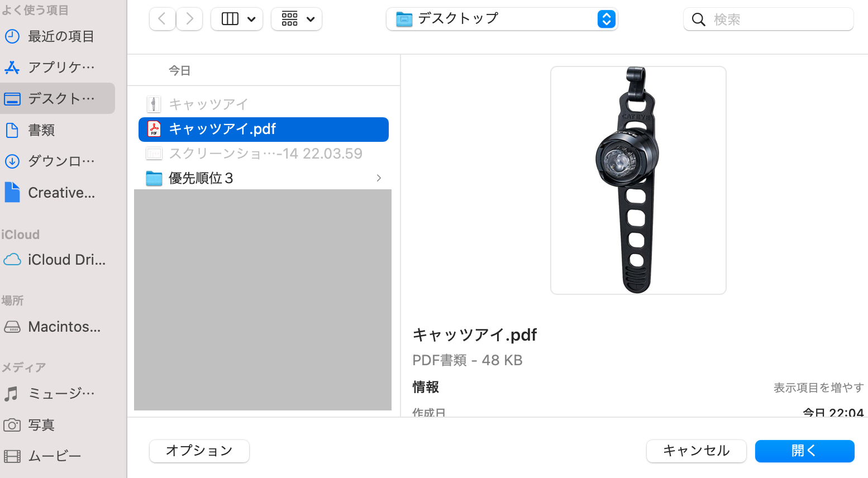Expand the 優先順位3 folder chevron
The height and width of the screenshot is (478, 868).
[379, 178]
